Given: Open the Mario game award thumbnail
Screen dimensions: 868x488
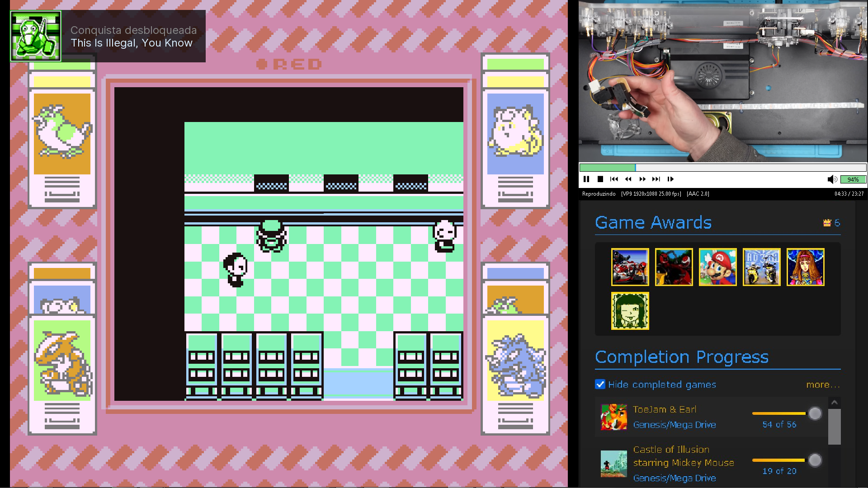Looking at the screenshot, I should coord(717,267).
